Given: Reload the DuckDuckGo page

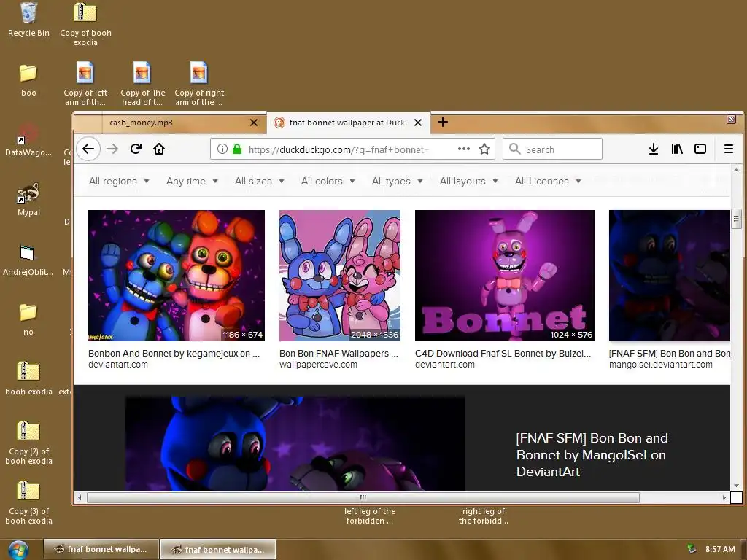Looking at the screenshot, I should (x=136, y=149).
